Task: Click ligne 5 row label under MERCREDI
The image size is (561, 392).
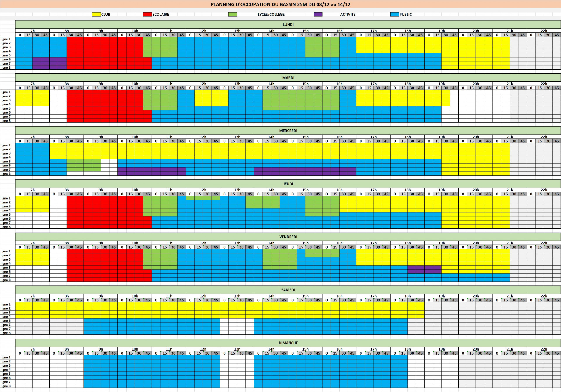Action: [6, 162]
